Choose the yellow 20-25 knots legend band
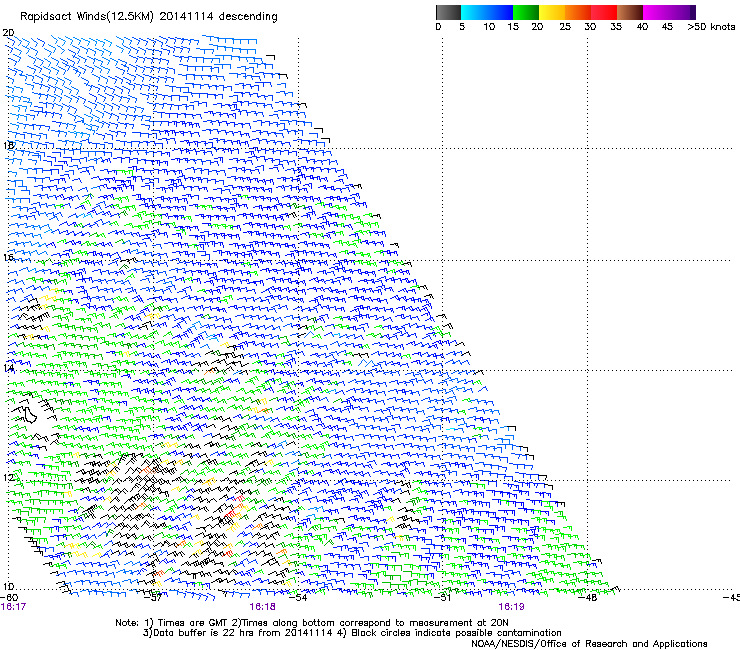The height and width of the screenshot is (650, 740). 552,12
